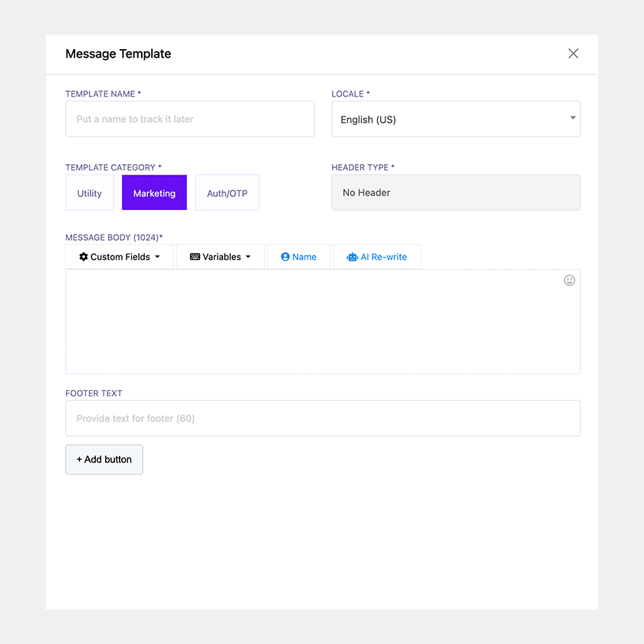Screen dimensions: 644x644
Task: Click the + Add button
Action: 104,459
